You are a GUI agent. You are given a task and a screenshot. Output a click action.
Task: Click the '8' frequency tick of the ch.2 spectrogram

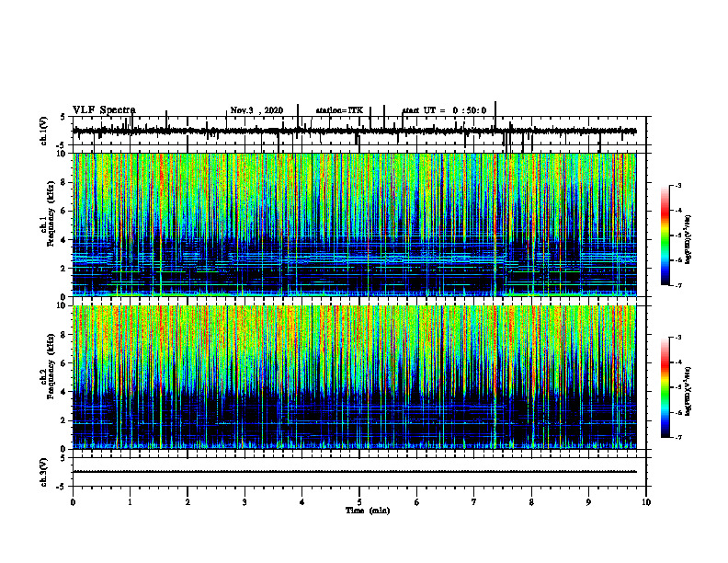coord(65,335)
